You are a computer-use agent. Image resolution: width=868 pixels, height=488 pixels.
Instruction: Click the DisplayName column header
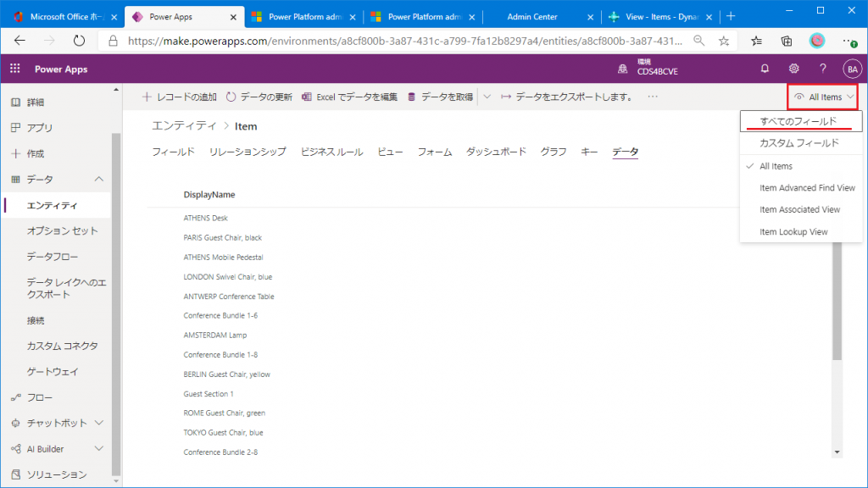(x=209, y=195)
